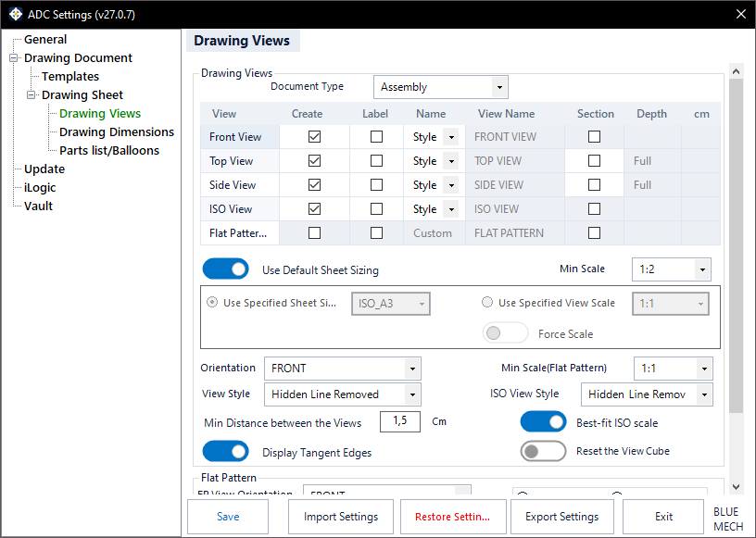Tick Section checkbox for Side View
Viewport: 756px width, 538px height.
coord(595,185)
